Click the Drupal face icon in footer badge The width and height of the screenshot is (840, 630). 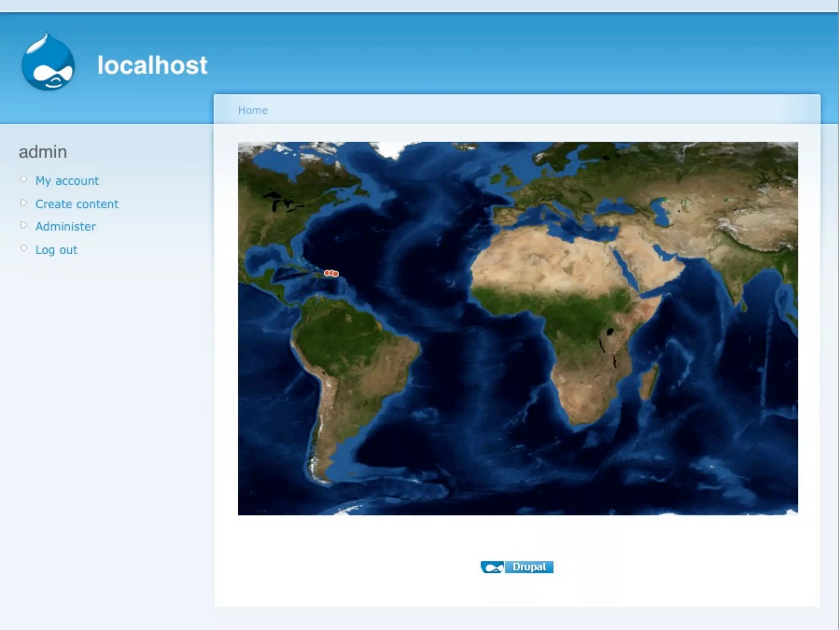coord(492,567)
